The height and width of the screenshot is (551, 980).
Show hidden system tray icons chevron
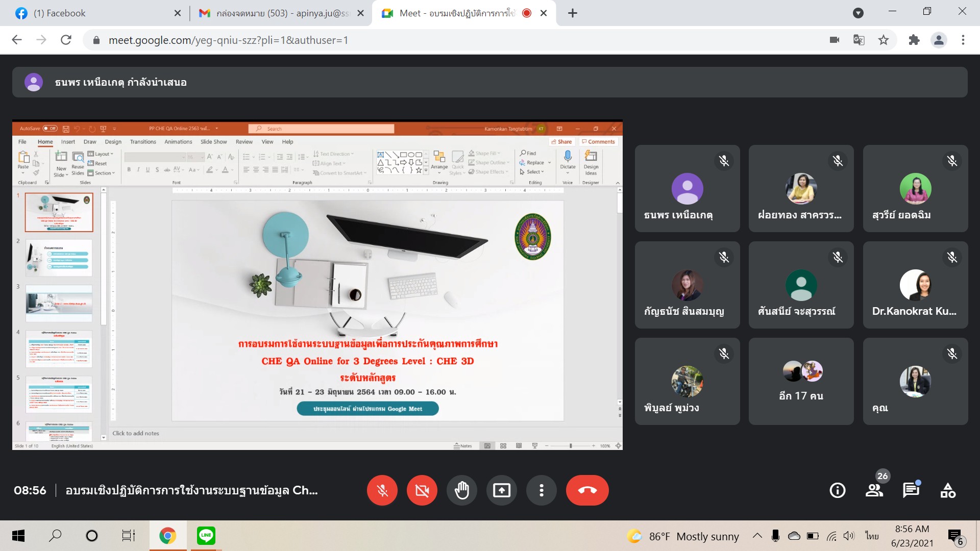pos(757,536)
